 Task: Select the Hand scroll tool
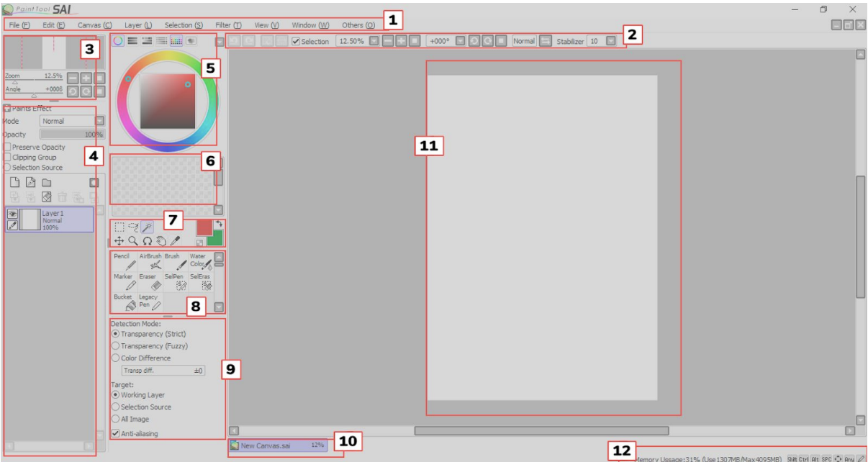161,242
